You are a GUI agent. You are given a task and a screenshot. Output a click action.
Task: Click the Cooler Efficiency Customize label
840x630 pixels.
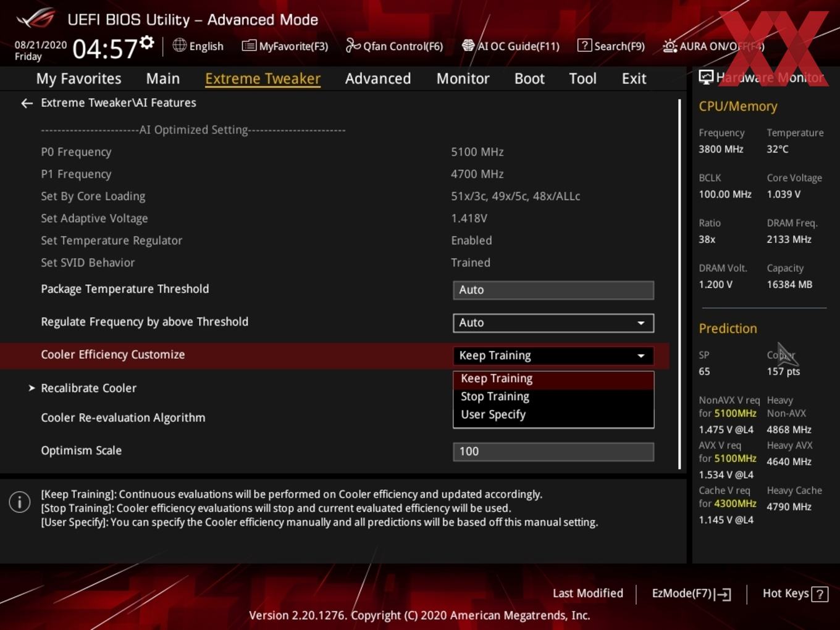pyautogui.click(x=112, y=355)
